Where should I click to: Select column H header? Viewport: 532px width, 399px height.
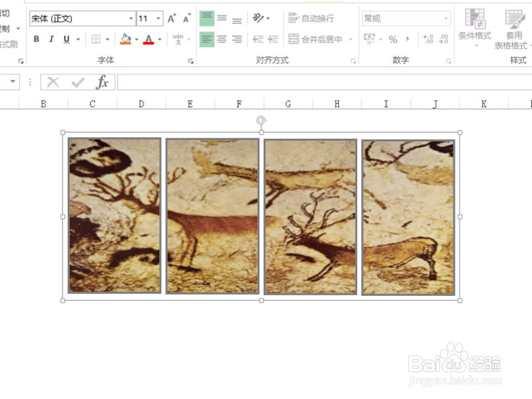(x=337, y=104)
